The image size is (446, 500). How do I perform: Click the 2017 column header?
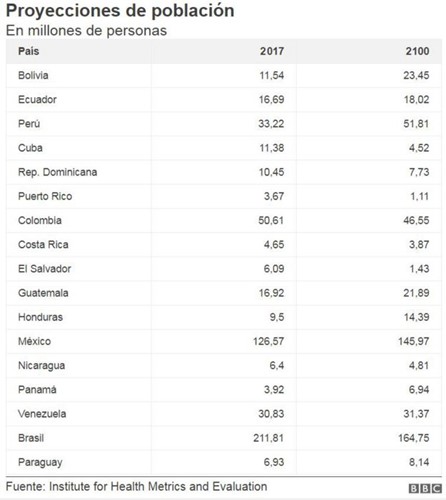[x=272, y=51]
